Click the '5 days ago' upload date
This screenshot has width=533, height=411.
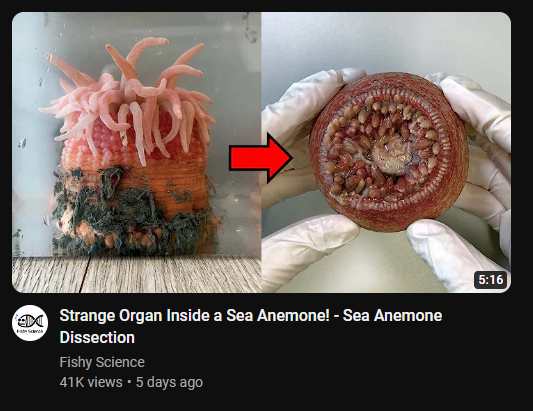[169, 382]
